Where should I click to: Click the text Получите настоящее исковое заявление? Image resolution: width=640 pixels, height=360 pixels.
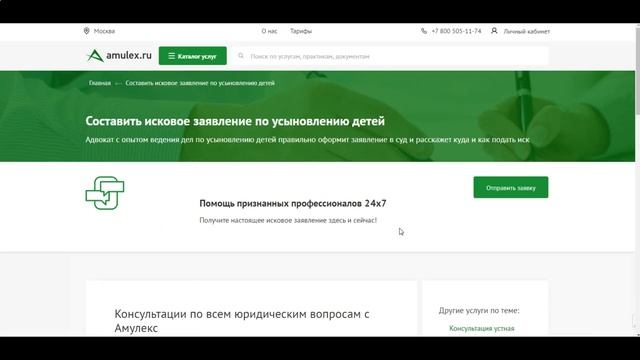[288, 220]
